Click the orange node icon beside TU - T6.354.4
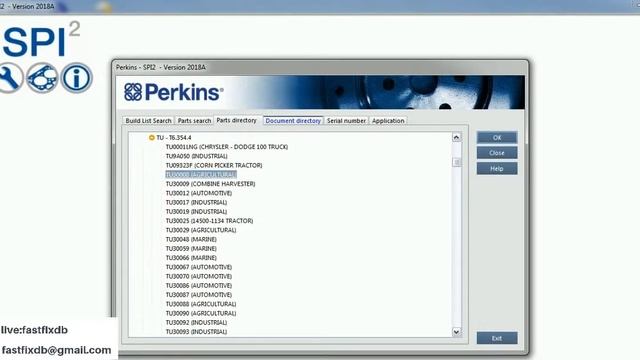The image size is (640, 360). 151,138
